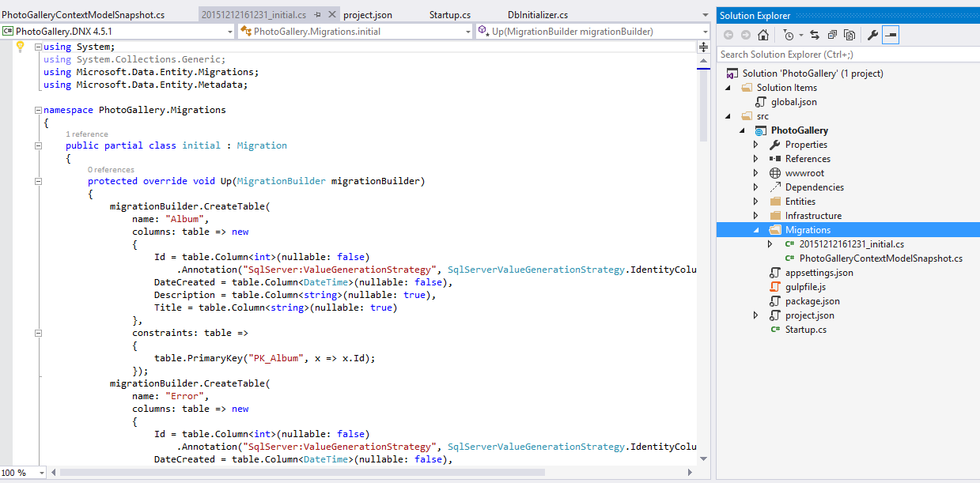Screen dimensions: 980x483
Task: Toggle Show All Files in Solution Explorer
Action: coord(849,35)
